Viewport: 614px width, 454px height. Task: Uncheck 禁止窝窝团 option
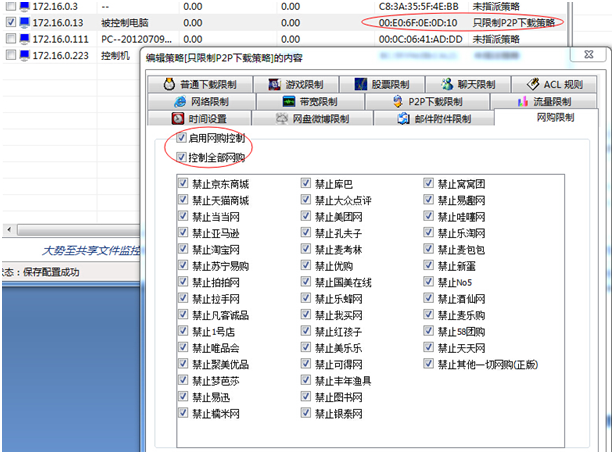coord(428,183)
